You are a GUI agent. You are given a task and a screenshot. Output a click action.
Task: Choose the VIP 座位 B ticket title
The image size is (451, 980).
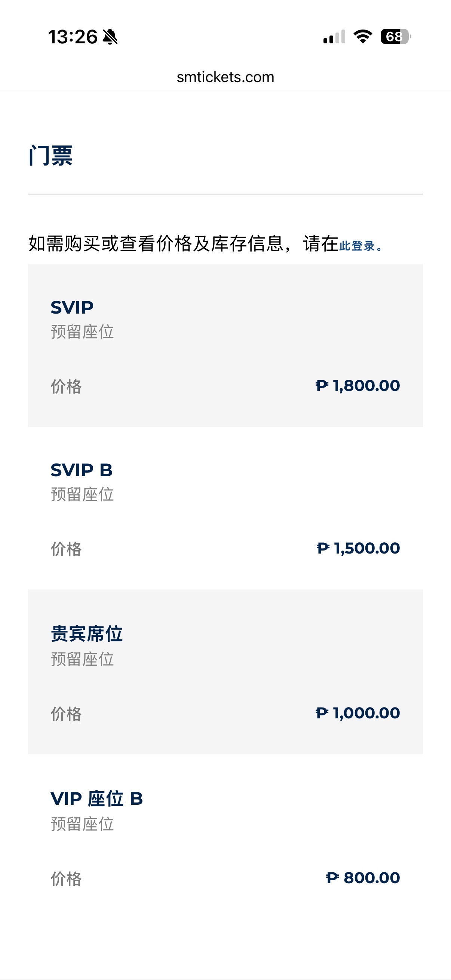coord(97,798)
